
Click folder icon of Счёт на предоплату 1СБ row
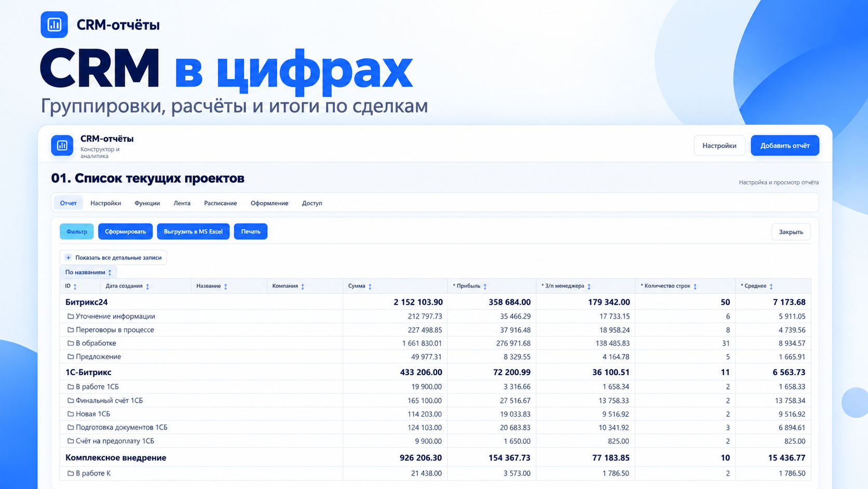(71, 441)
